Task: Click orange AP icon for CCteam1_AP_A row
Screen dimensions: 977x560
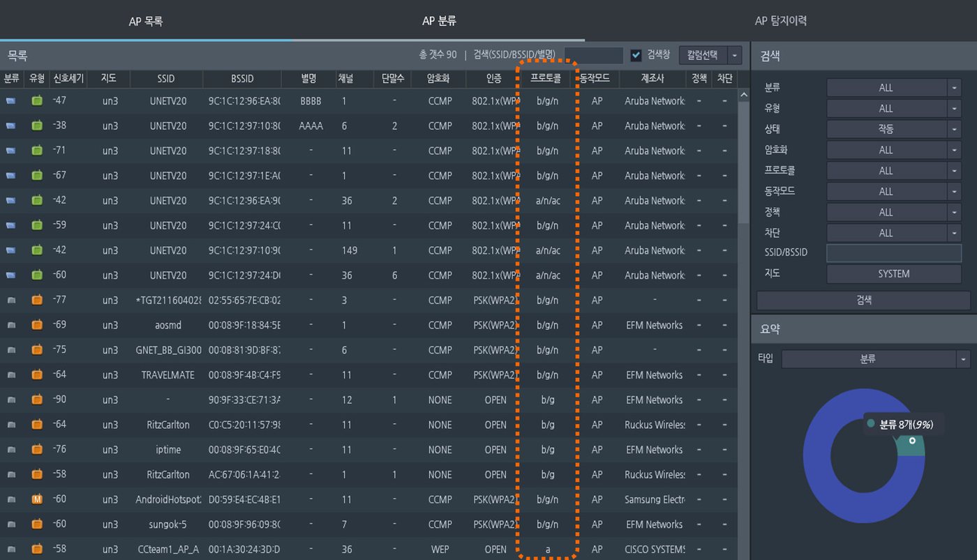Action: tap(37, 549)
